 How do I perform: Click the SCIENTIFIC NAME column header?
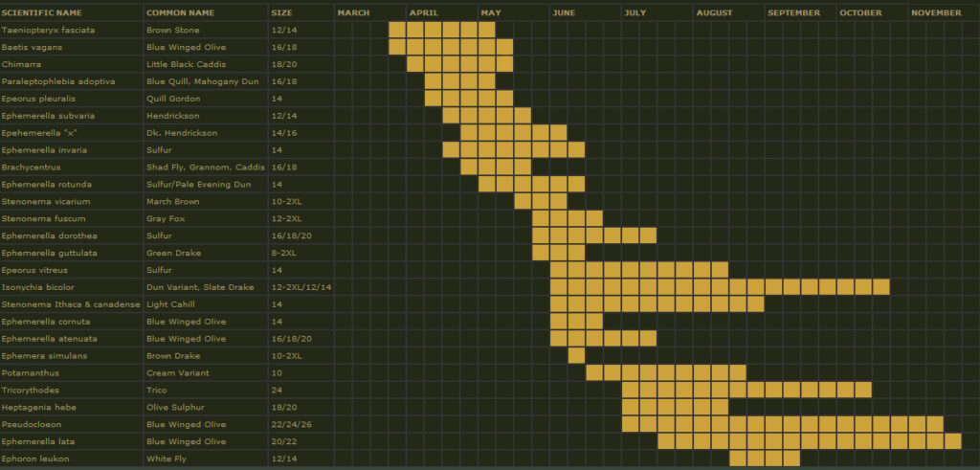(41, 12)
